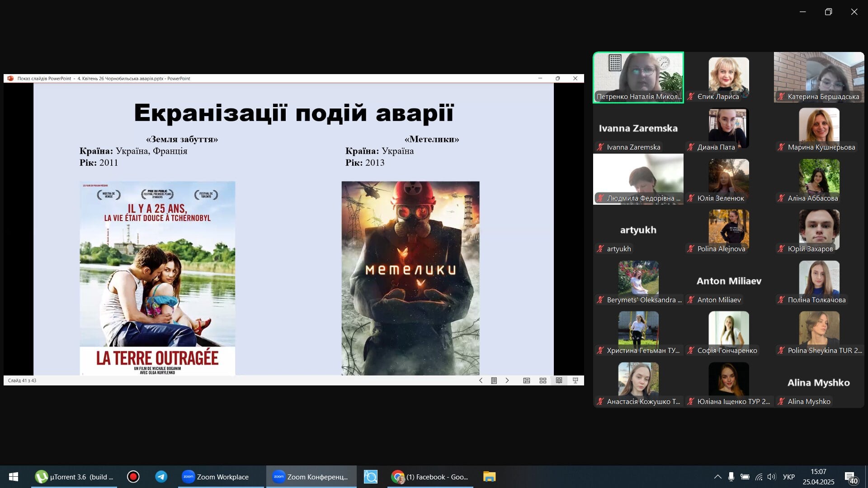The width and height of the screenshot is (868, 488).
Task: Open µTorrent 3.6 from the taskbar
Action: coord(74,477)
